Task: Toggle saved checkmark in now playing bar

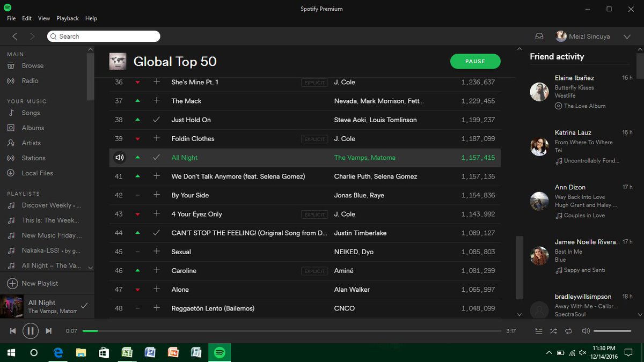Action: [84, 306]
